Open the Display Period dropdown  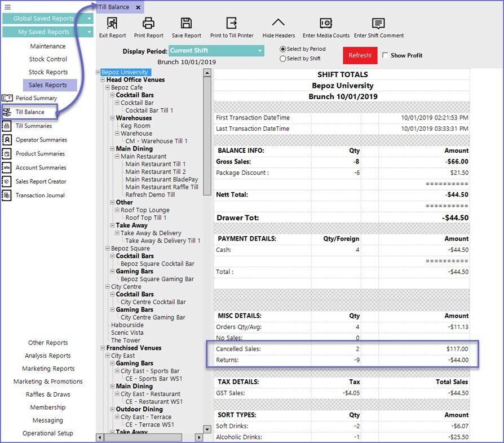click(x=260, y=51)
